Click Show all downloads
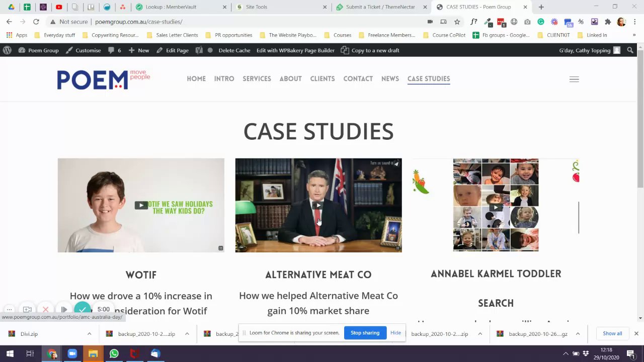Viewport: 644px width, 362px height. (x=612, y=333)
